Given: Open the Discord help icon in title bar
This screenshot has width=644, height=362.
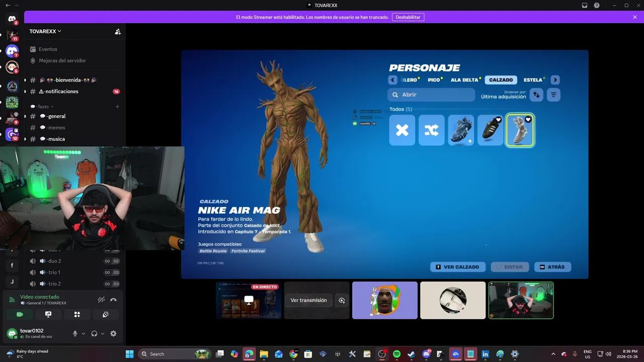Looking at the screenshot, I should pos(597,6).
